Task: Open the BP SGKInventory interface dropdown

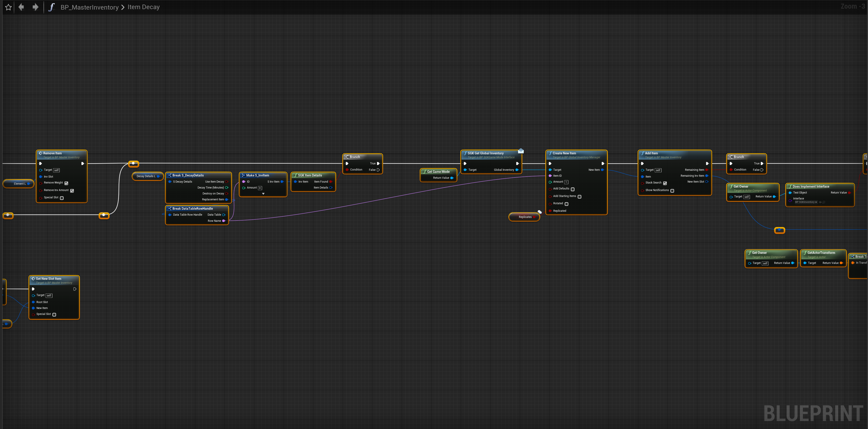Action: coord(806,202)
